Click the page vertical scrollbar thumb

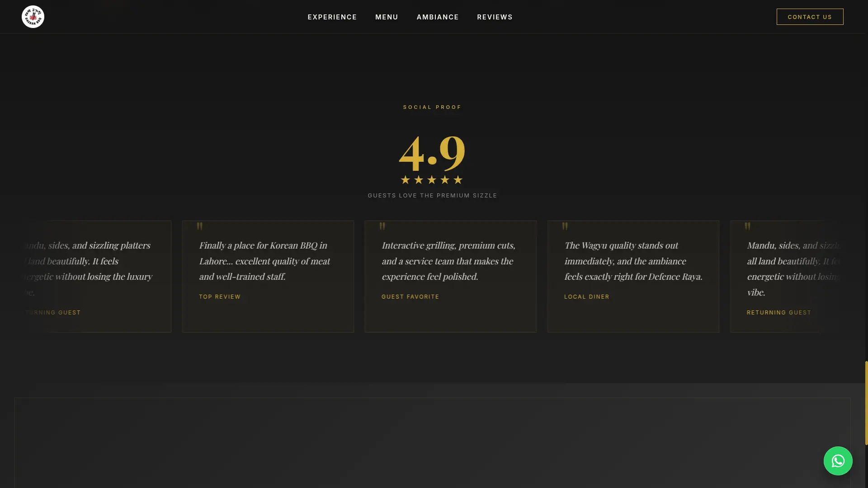pos(866,403)
